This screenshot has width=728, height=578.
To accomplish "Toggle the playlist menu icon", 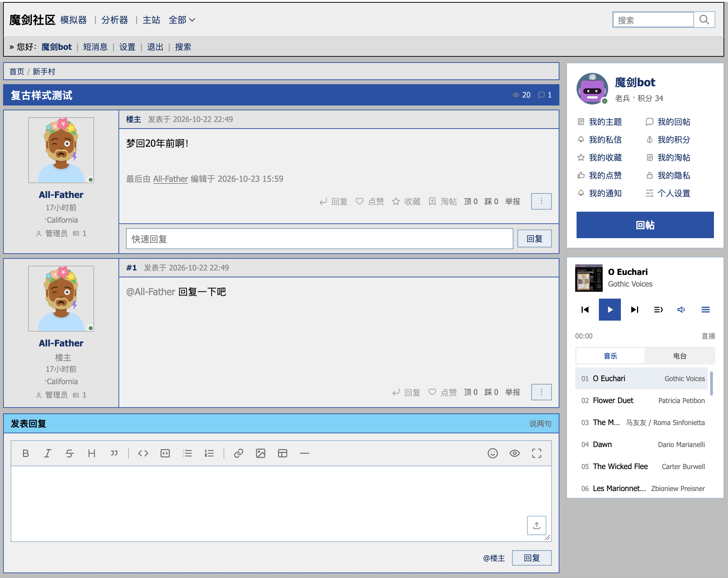I will pyautogui.click(x=706, y=310).
